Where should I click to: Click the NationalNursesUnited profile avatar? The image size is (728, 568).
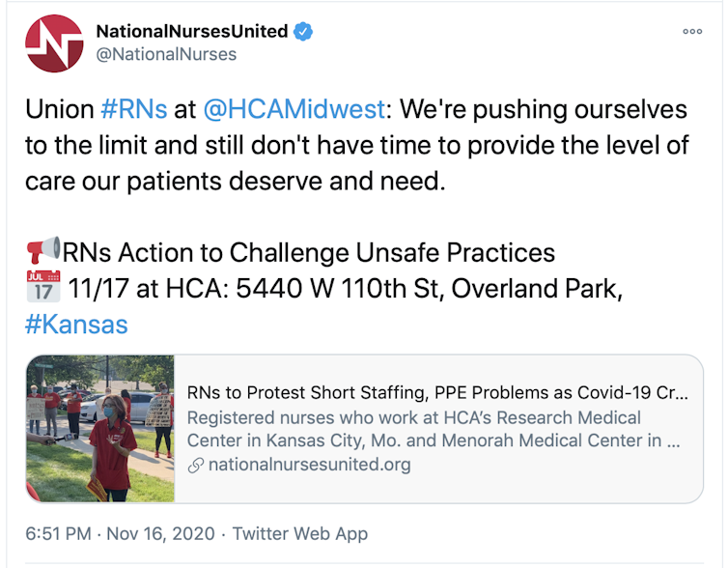pos(54,43)
